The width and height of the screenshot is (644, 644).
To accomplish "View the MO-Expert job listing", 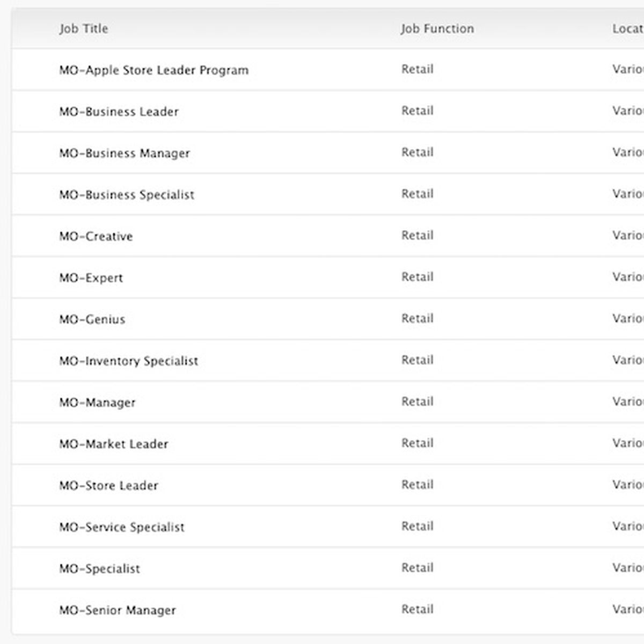I will click(x=91, y=278).
